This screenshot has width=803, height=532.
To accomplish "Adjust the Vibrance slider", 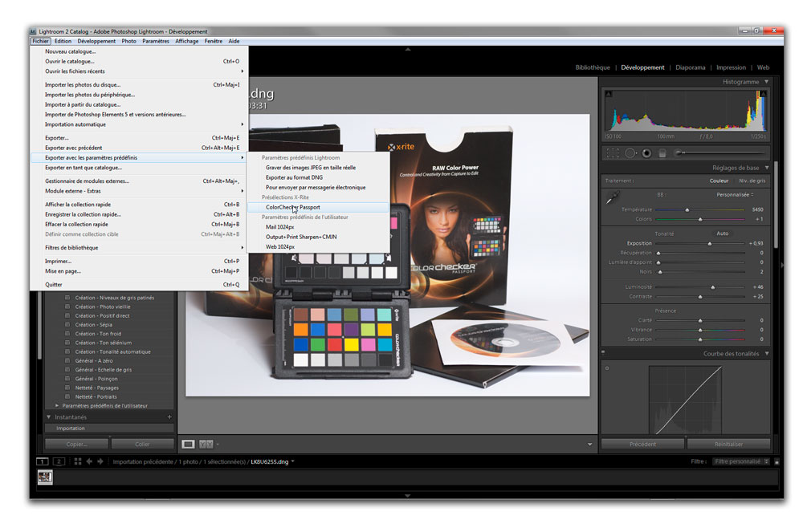I will point(699,330).
